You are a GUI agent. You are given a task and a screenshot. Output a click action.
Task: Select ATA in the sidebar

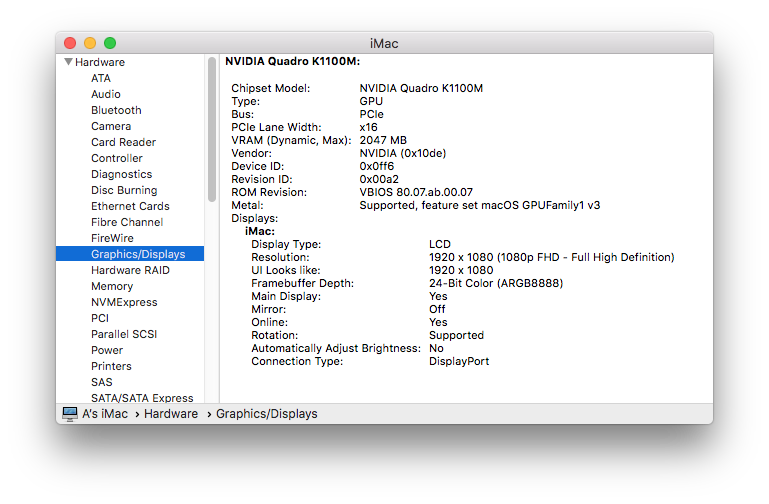(101, 78)
